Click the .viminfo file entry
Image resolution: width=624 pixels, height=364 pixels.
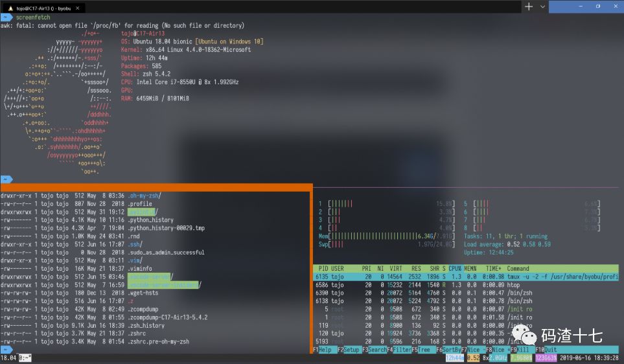[x=140, y=269]
